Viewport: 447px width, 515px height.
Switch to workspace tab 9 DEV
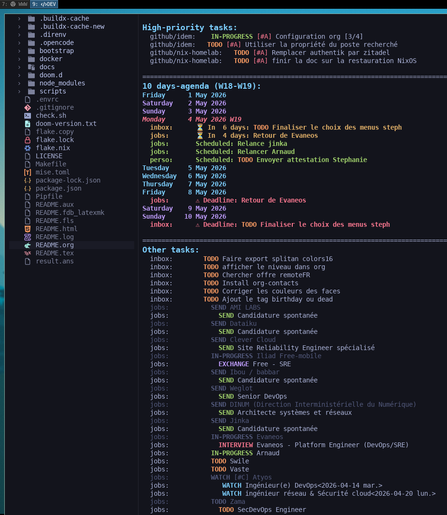coord(44,4)
